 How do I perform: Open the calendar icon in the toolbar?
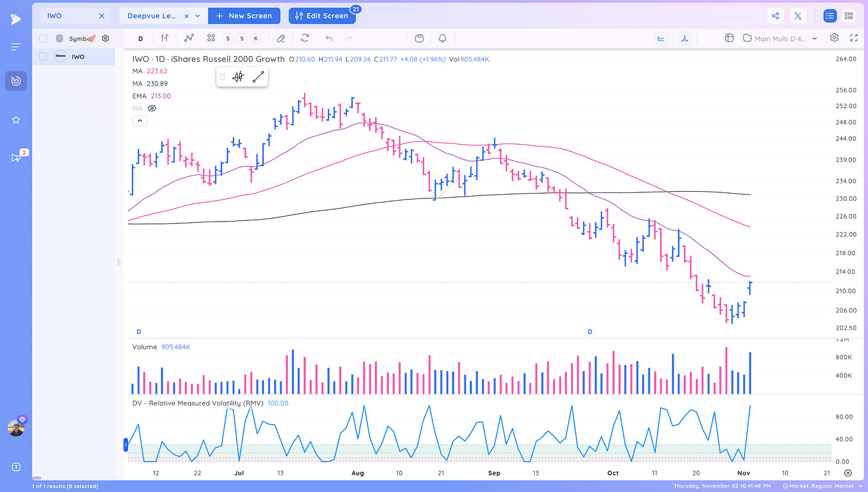point(419,38)
